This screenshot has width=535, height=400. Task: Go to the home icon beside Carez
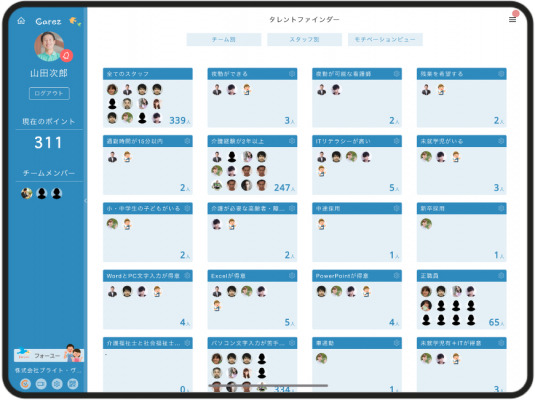[21, 21]
